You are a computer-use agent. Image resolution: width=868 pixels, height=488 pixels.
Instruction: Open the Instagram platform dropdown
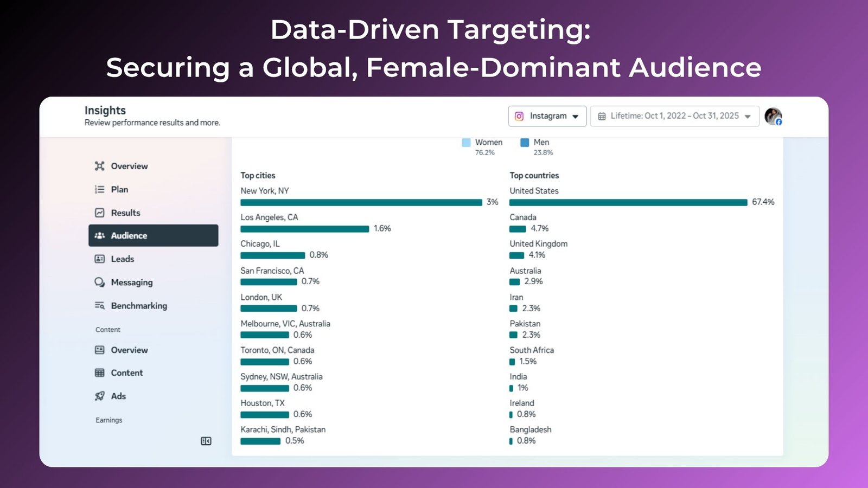[547, 116]
